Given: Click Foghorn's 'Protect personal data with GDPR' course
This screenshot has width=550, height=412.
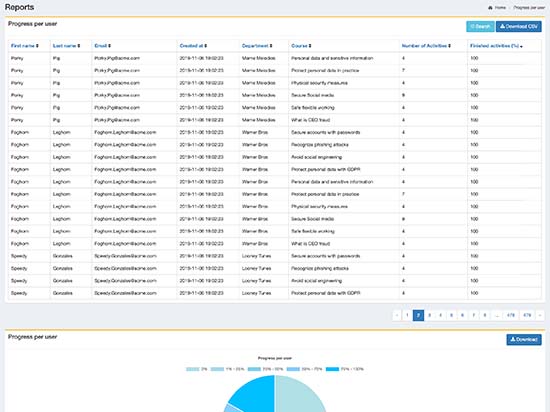Looking at the screenshot, I should (326, 169).
